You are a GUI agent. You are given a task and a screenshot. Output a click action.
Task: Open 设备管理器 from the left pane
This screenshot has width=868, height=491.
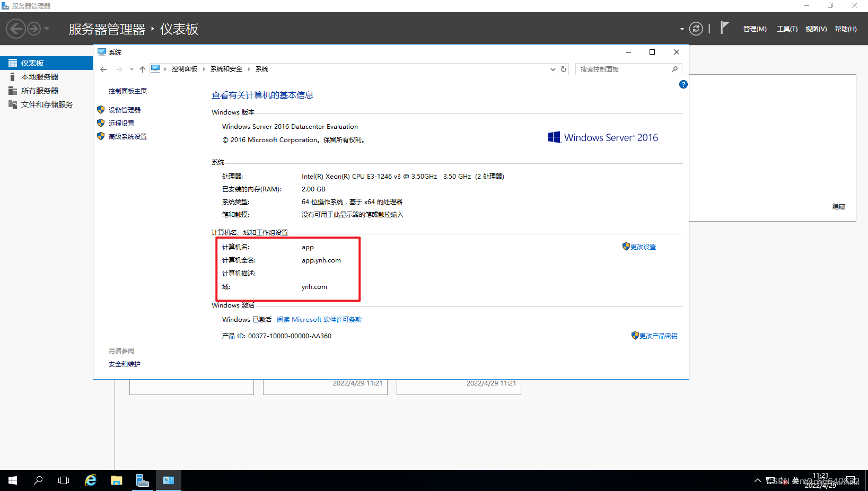(x=125, y=110)
